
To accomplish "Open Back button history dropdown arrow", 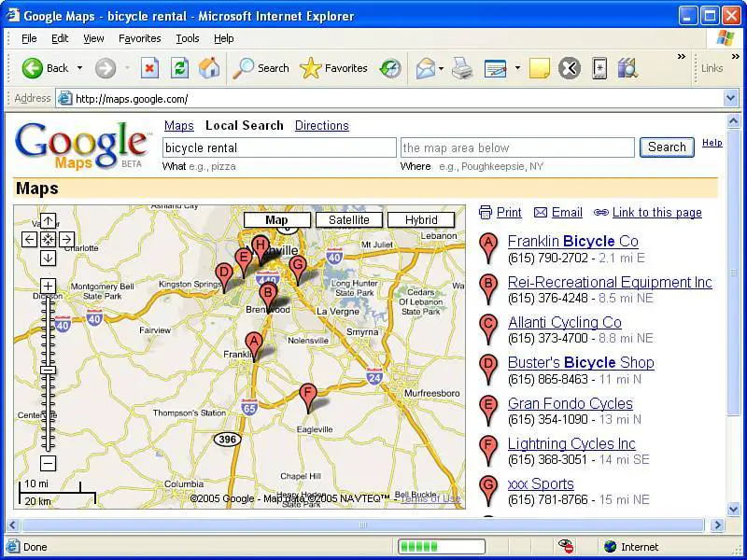I will (79, 68).
